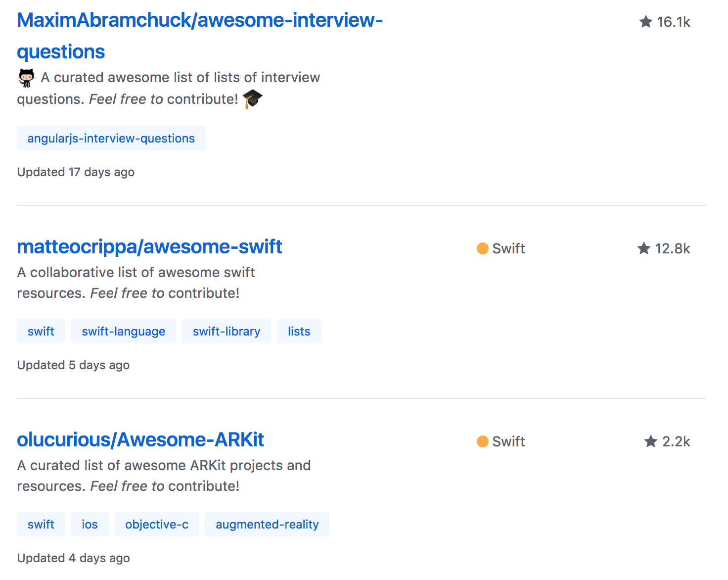
Task: Click the orange Swift dot for awesome-swift
Action: (x=482, y=248)
